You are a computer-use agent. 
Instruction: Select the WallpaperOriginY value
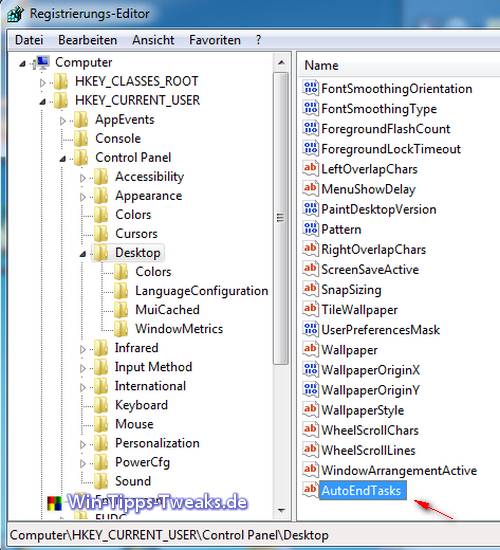[370, 390]
